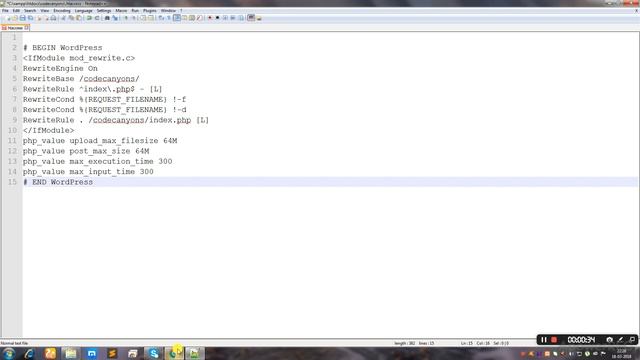
Task: Click the Print toolbar icon
Action: [53, 18]
